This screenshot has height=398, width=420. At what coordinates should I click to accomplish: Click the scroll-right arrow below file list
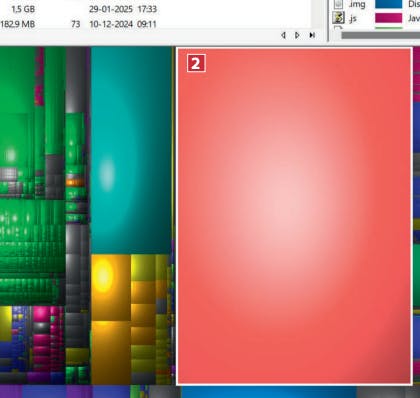(x=297, y=35)
